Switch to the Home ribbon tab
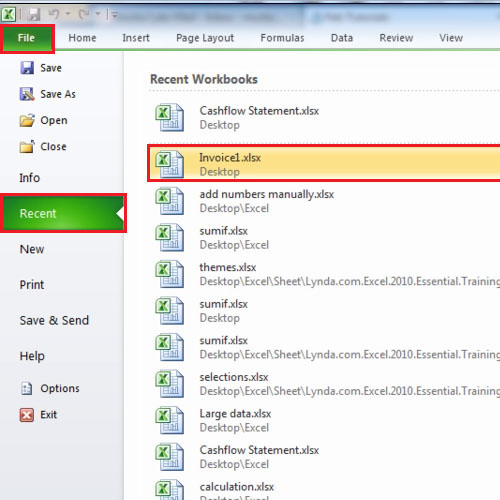 (82, 38)
